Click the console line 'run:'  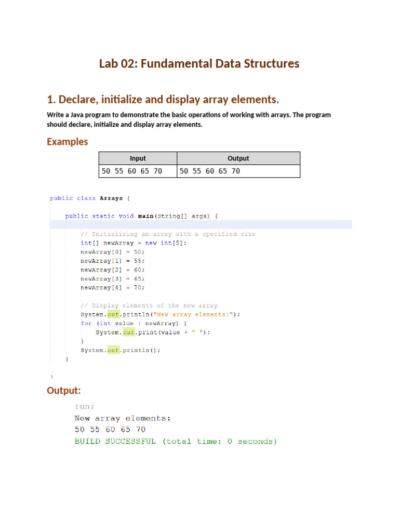point(85,406)
